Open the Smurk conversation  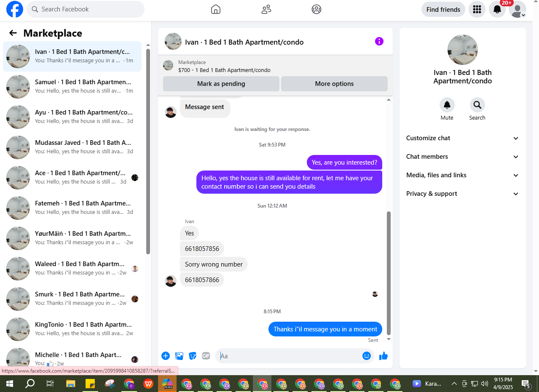(x=72, y=299)
